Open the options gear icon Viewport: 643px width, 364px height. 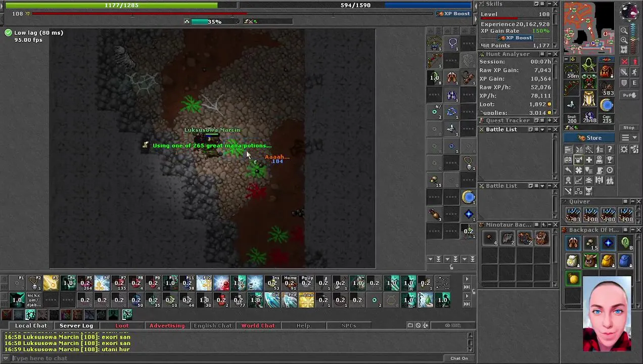pyautogui.click(x=624, y=149)
